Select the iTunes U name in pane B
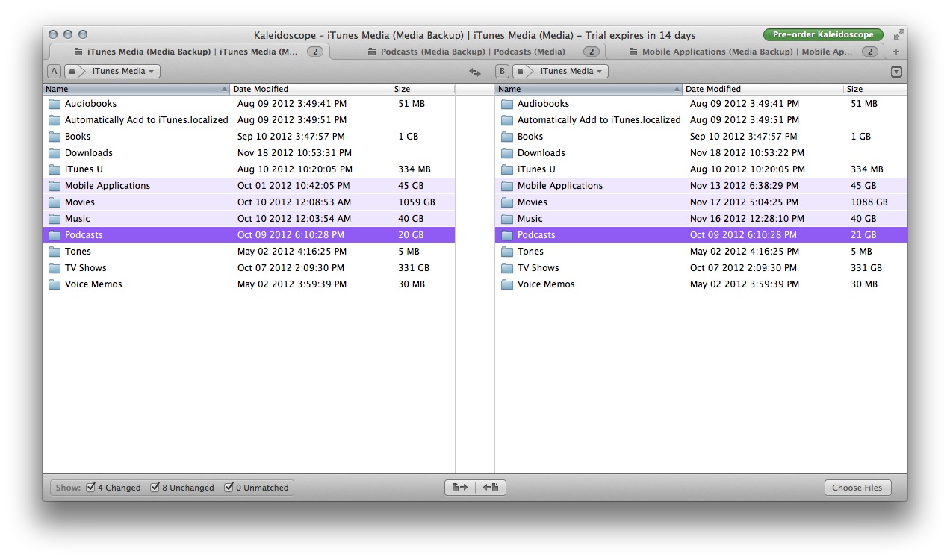This screenshot has width=950, height=560. click(536, 169)
